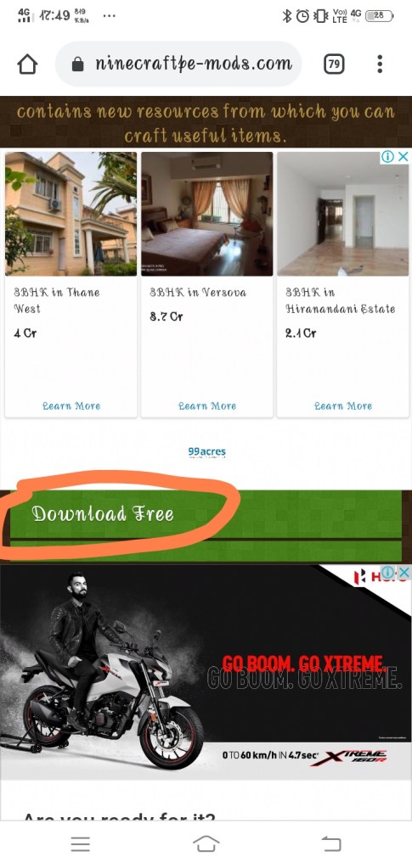
Task: Click the ninecraftpe-mods.com address bar
Action: click(x=178, y=64)
